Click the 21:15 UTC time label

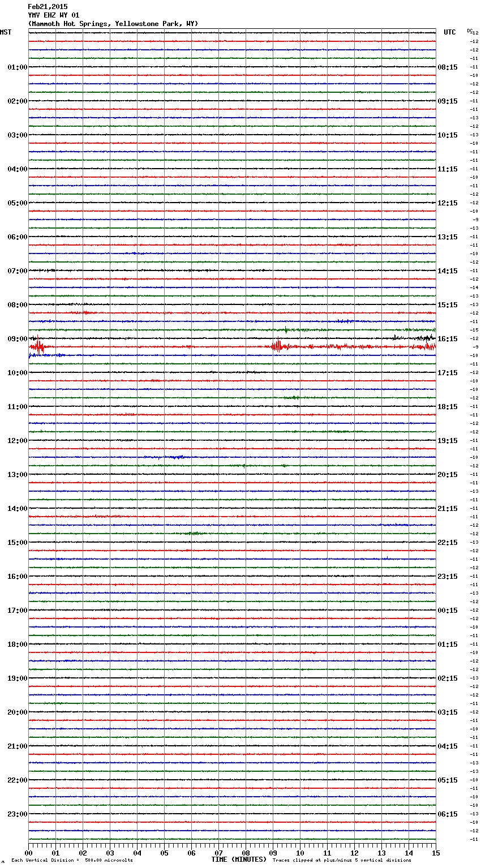[448, 509]
